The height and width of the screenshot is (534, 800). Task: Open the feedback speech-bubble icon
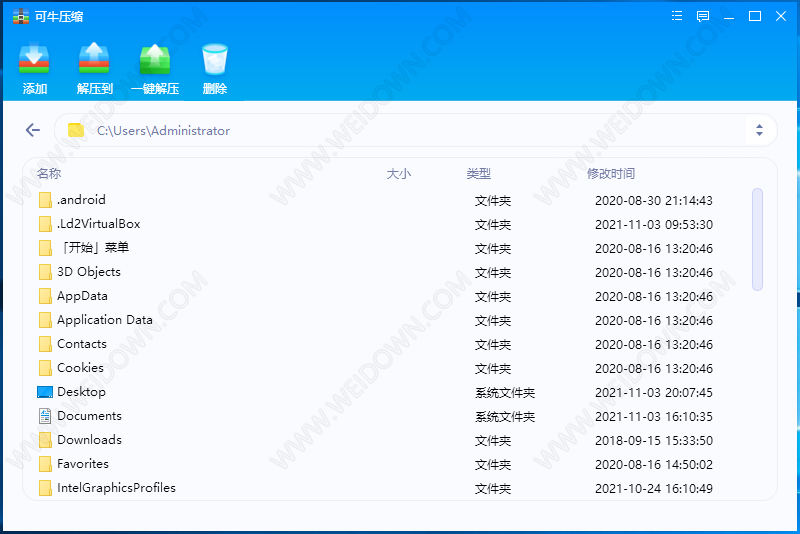pos(703,16)
